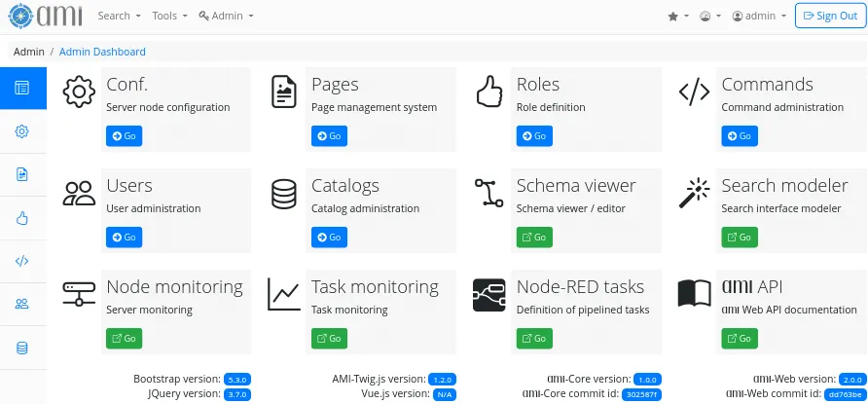Image resolution: width=868 pixels, height=404 pixels.
Task: Open the Admin navbar menu
Action: [226, 17]
